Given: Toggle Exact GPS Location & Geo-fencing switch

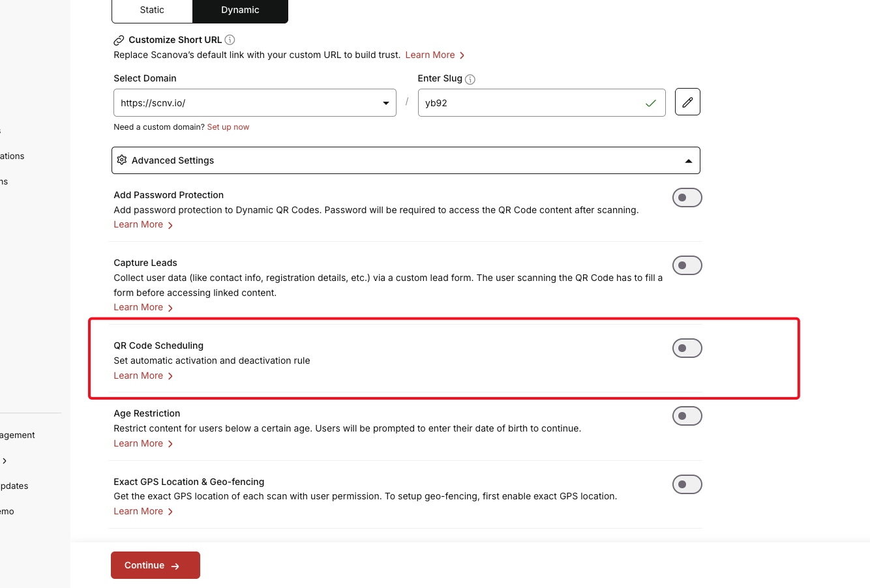Looking at the screenshot, I should pos(687,484).
